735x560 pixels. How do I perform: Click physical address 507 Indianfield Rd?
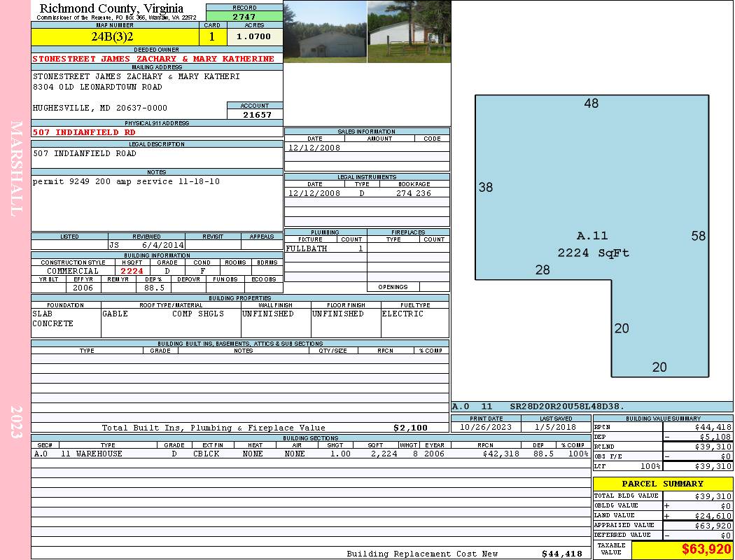point(85,132)
